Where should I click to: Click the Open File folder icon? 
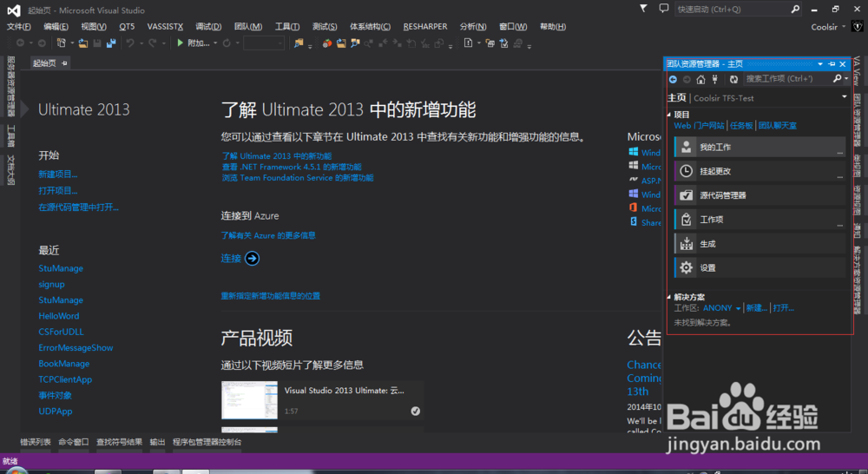coord(83,43)
